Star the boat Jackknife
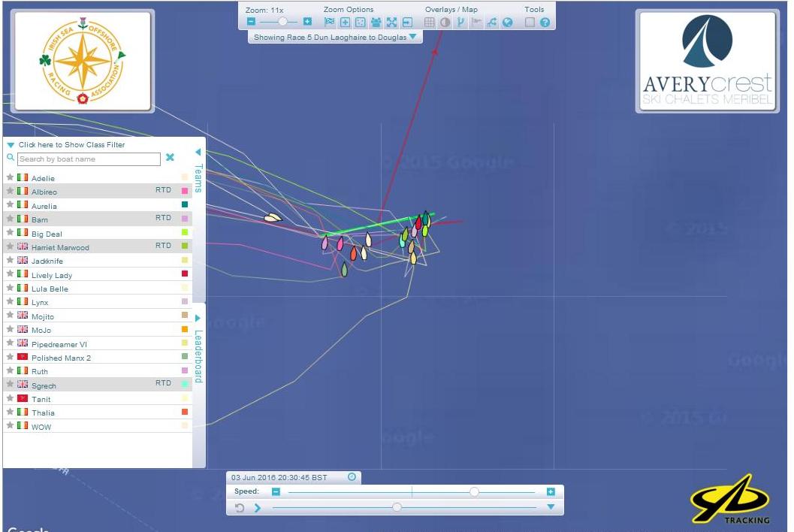The height and width of the screenshot is (532, 794). (10, 260)
